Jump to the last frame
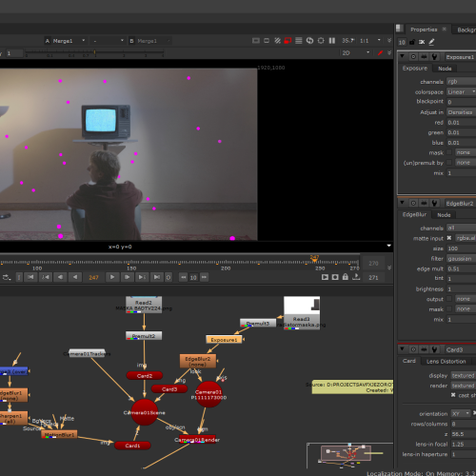This screenshot has width=476, height=476. [157, 277]
